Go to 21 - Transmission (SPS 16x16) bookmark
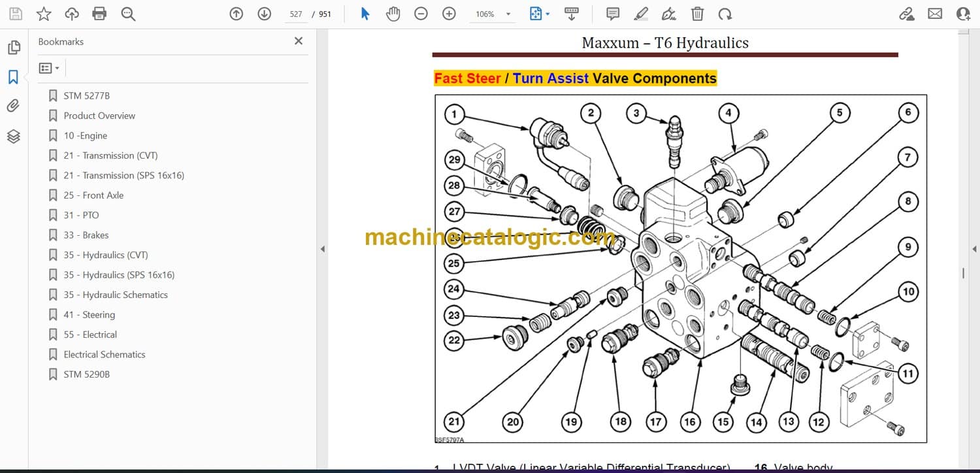 click(x=124, y=176)
